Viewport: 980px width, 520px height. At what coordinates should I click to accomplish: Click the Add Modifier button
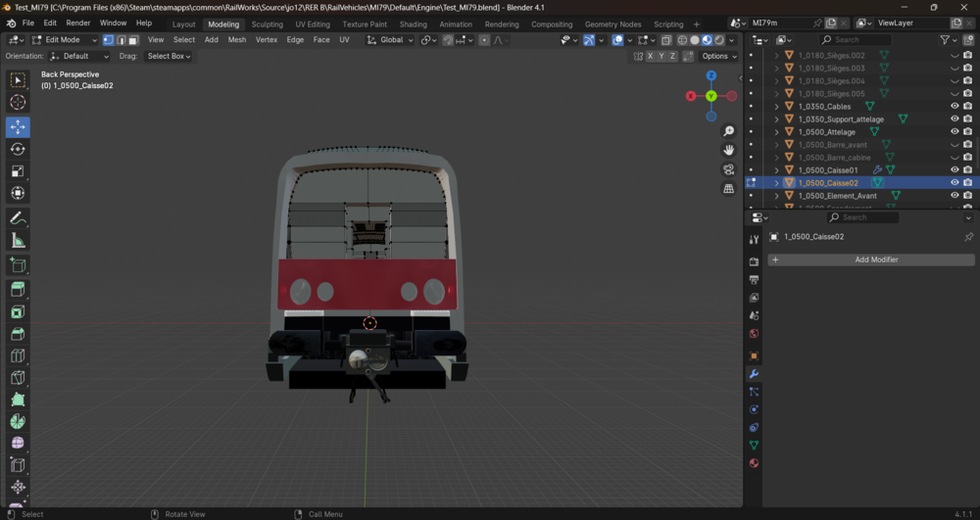point(871,260)
